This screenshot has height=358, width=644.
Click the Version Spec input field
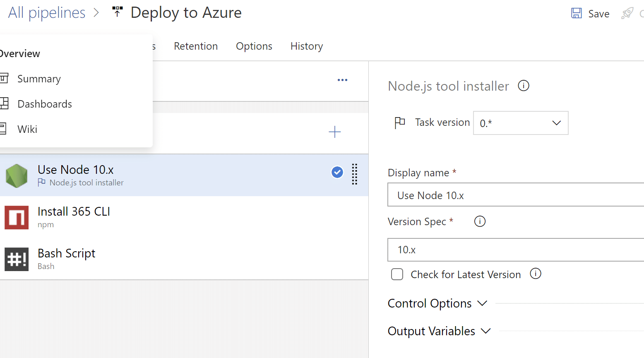(x=516, y=250)
